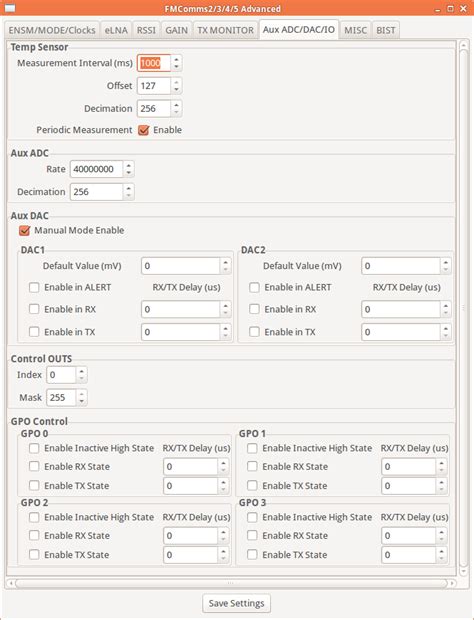Enable GPO 0 TX State
This screenshot has width=474, height=620.
click(34, 486)
